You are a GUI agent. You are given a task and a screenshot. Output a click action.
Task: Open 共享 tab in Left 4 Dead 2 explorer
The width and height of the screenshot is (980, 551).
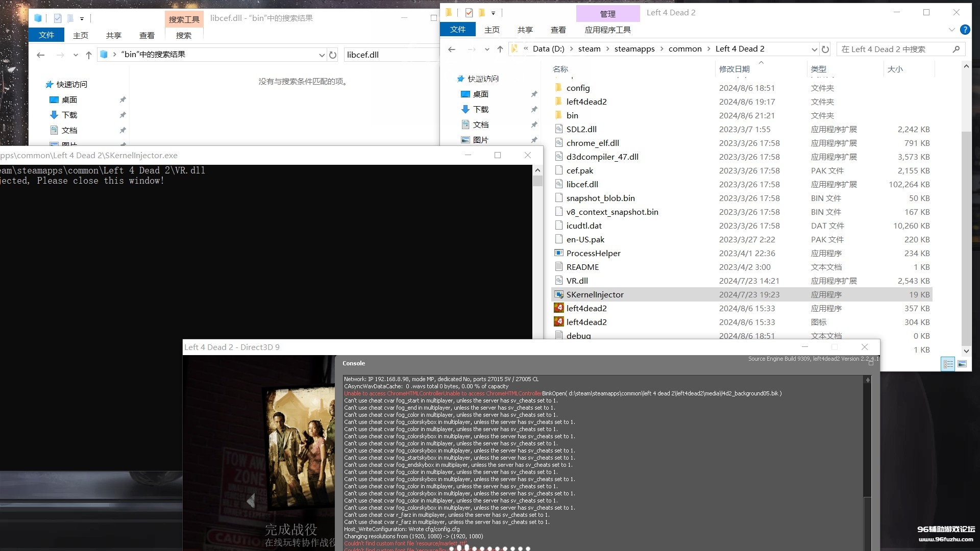pos(525,30)
